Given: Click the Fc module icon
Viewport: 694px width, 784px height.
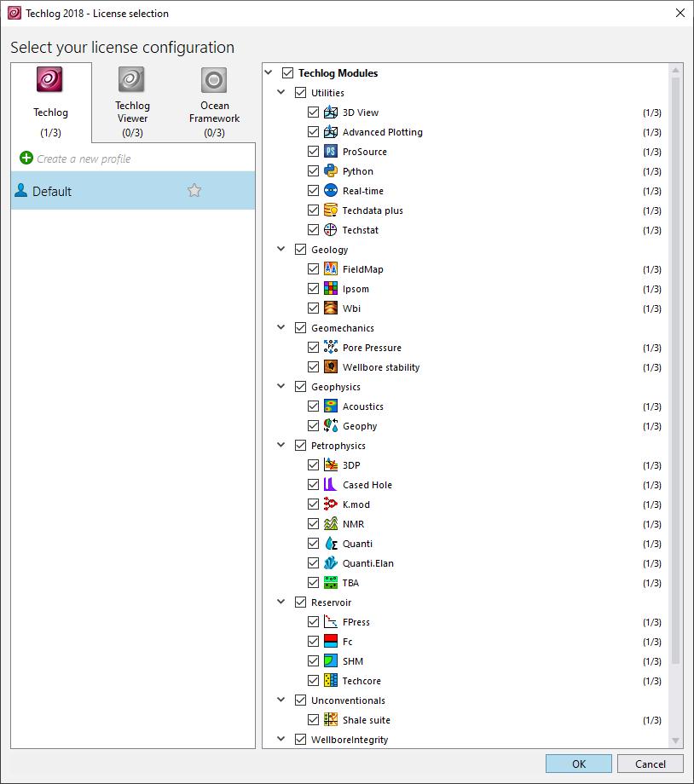Looking at the screenshot, I should tap(330, 641).
